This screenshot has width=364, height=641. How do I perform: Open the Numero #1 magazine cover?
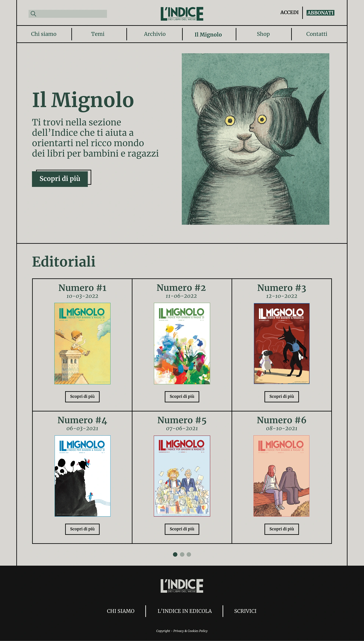82,344
